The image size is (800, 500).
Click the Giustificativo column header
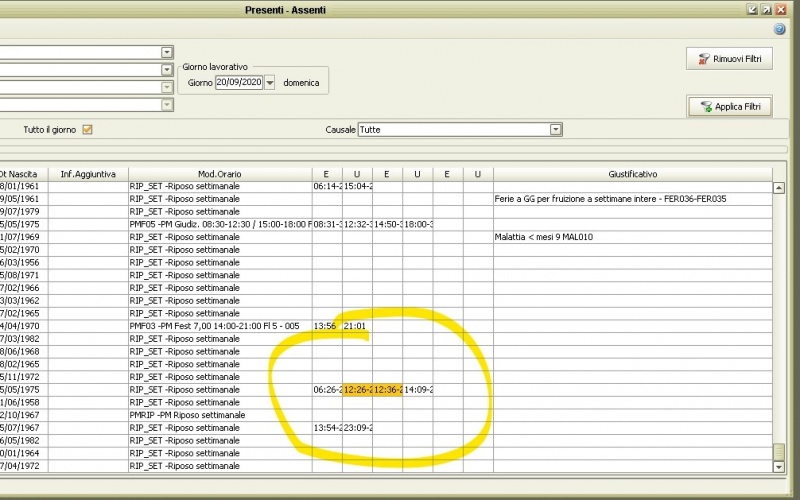tap(632, 174)
